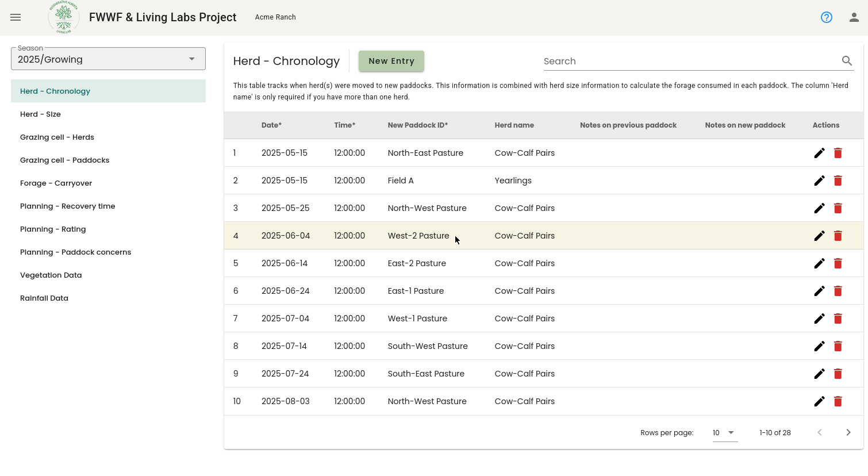Open the user account profile icon
This screenshot has width=868, height=476.
(854, 17)
